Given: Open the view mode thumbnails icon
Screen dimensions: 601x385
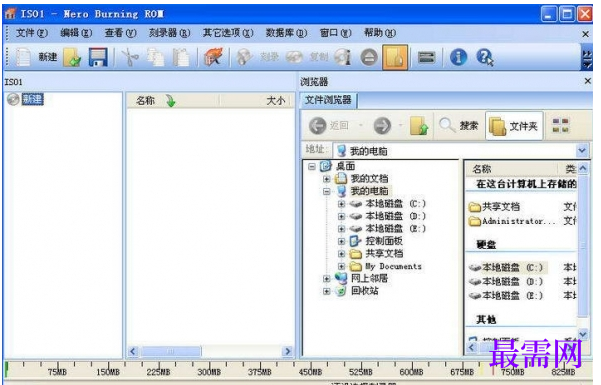Looking at the screenshot, I should (560, 125).
